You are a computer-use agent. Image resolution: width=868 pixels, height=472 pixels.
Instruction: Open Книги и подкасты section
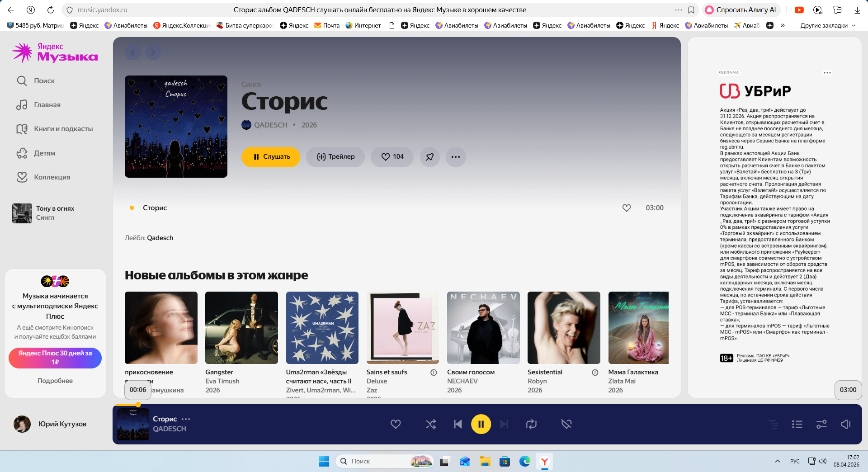54,129
